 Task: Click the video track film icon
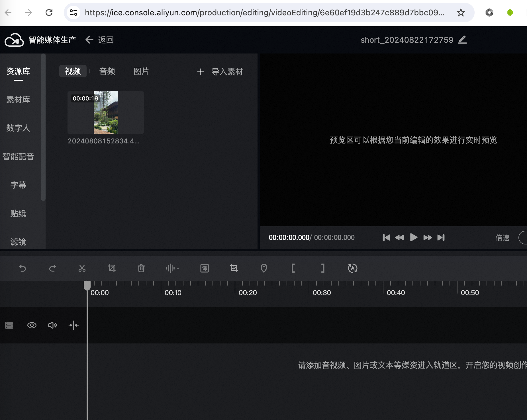click(x=9, y=325)
